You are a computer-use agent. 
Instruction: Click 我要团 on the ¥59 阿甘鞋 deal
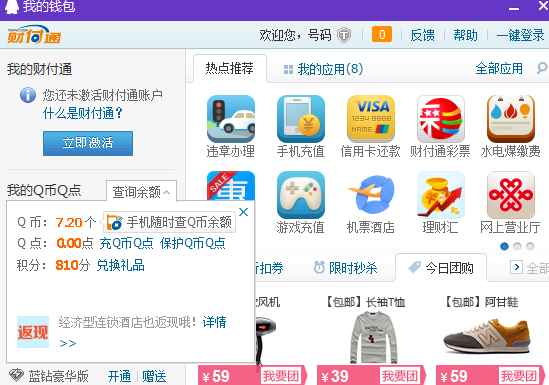click(x=519, y=376)
